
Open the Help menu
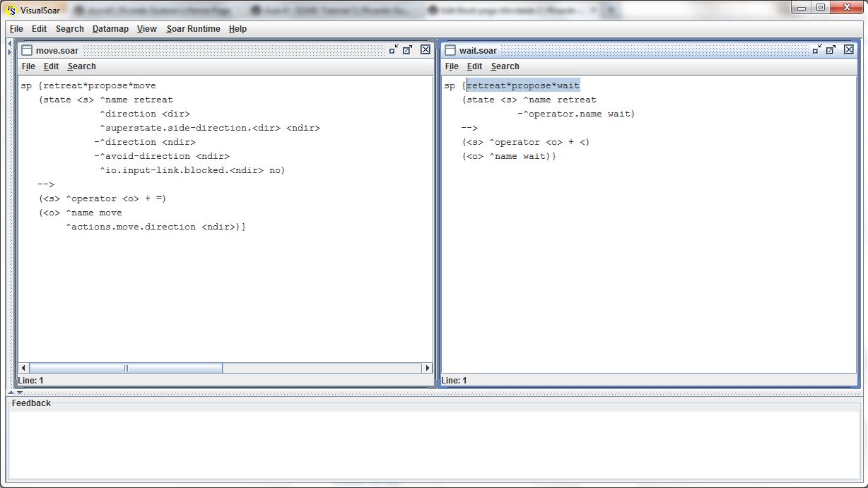237,29
